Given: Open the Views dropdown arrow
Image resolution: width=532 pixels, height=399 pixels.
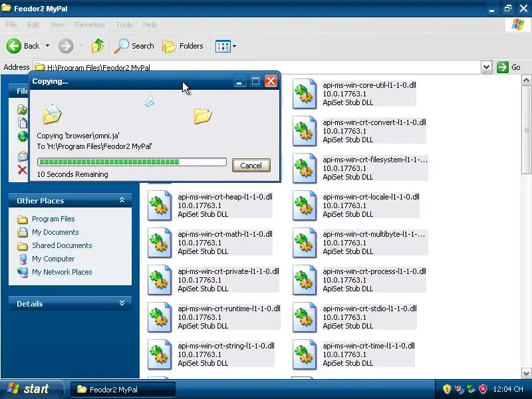Looking at the screenshot, I should (x=234, y=46).
